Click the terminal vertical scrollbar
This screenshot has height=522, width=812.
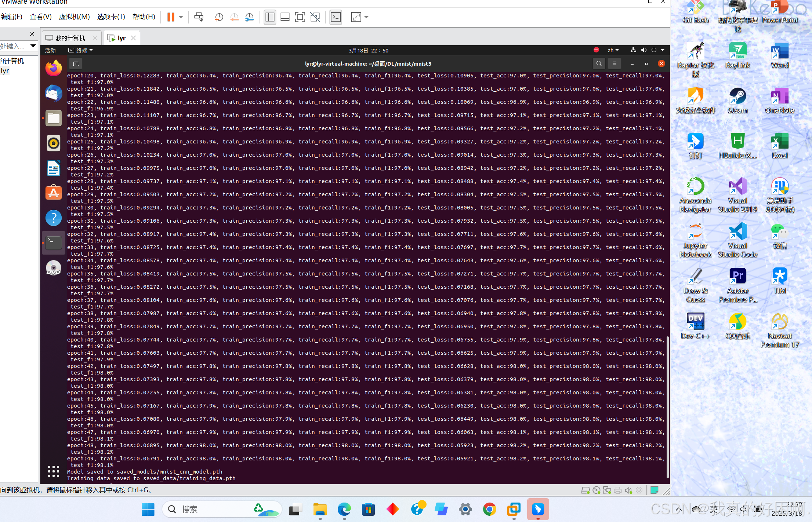coord(667,407)
